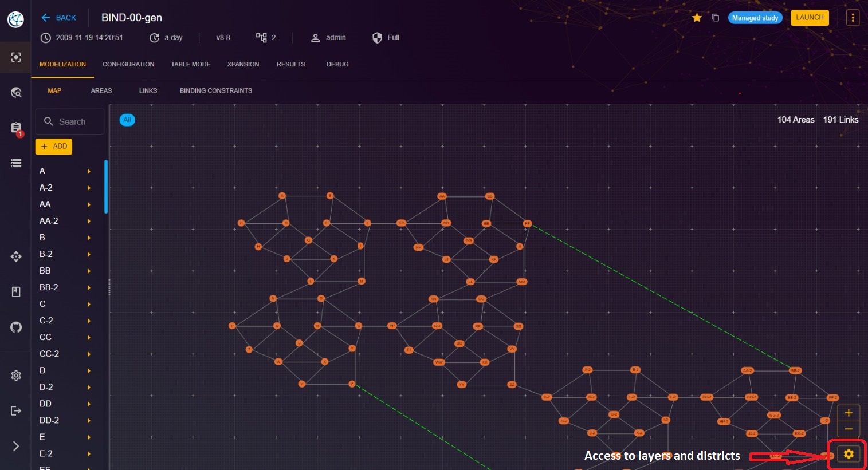Expand area AA arrow in list
Screen dimensions: 868x470
[x=89, y=204]
